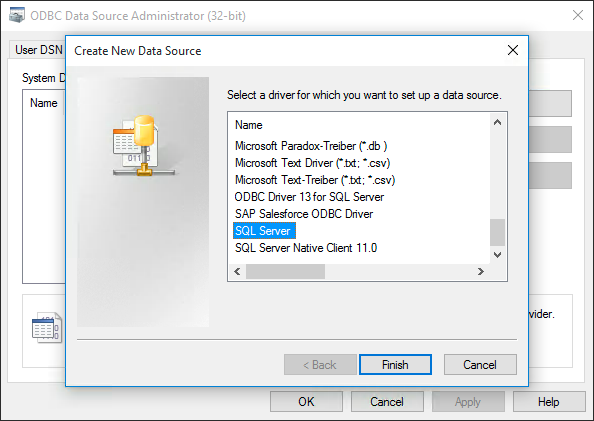Click the ODBC Administrator title bar icon

[17, 16]
